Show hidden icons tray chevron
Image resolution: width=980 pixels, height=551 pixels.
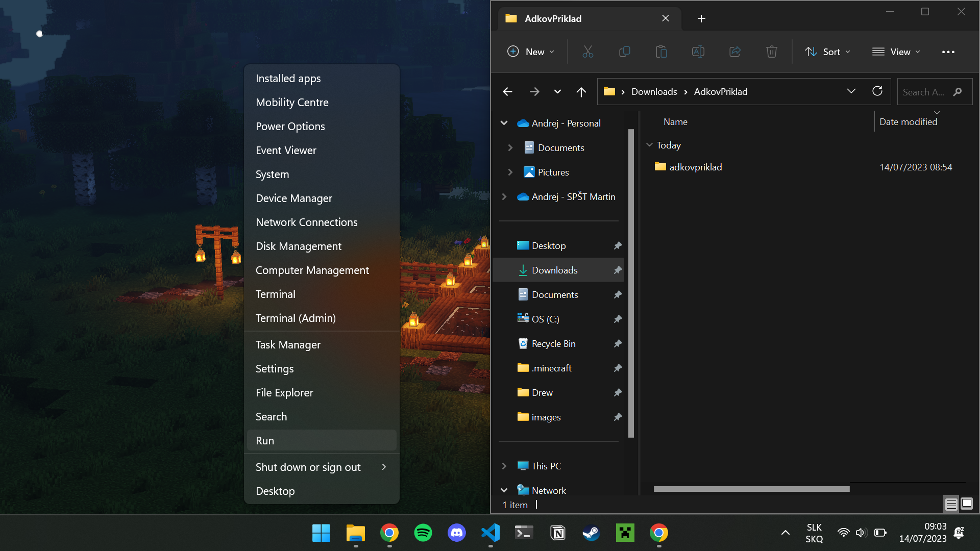coord(786,533)
